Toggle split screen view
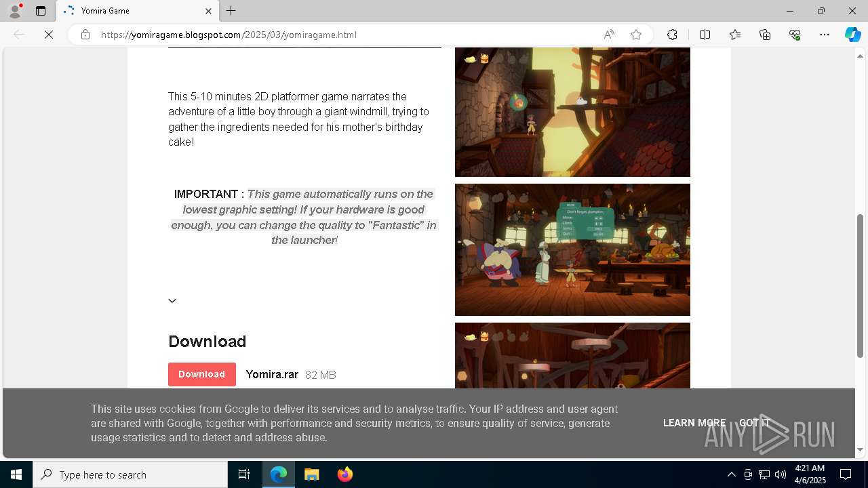868x488 pixels. [705, 35]
